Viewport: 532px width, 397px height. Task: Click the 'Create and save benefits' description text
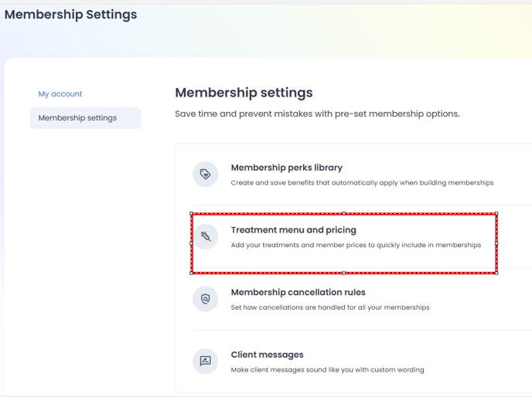pyautogui.click(x=362, y=183)
